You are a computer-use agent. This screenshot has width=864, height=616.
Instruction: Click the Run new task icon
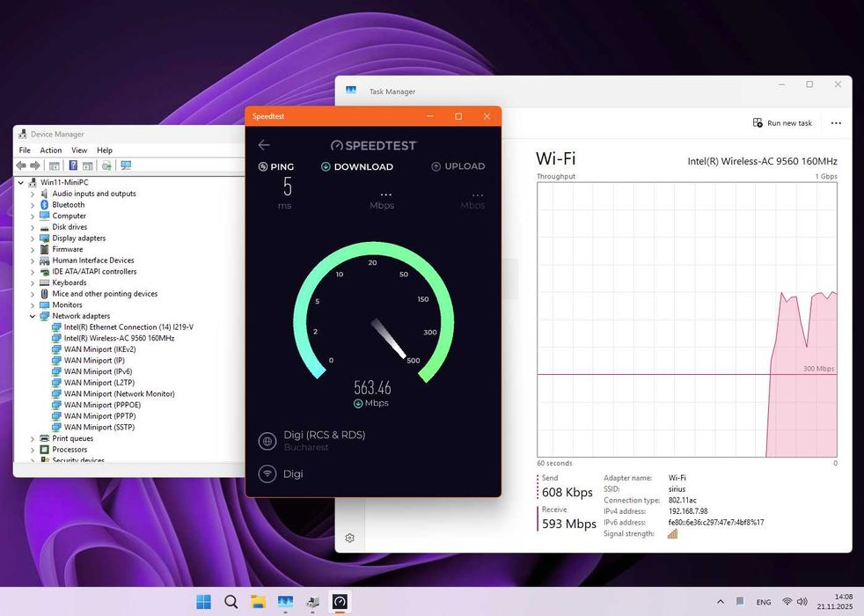click(758, 122)
